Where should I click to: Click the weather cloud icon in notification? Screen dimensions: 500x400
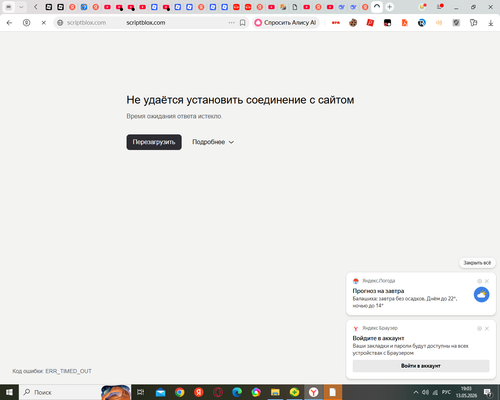(481, 295)
